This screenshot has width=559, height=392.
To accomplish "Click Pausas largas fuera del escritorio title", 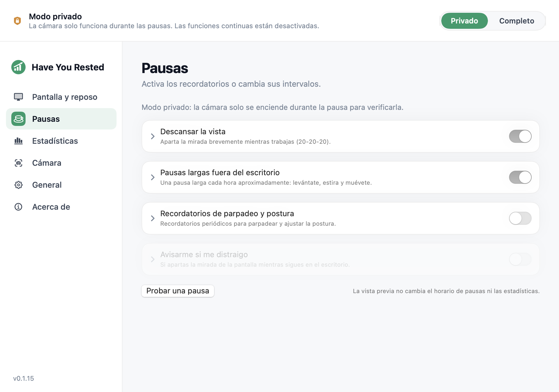I will (x=220, y=173).
